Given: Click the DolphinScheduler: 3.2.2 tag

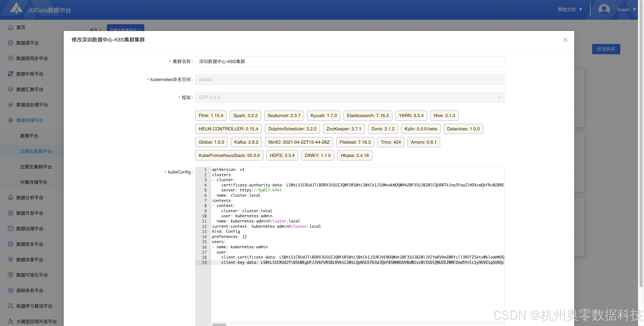Looking at the screenshot, I should pyautogui.click(x=292, y=129).
